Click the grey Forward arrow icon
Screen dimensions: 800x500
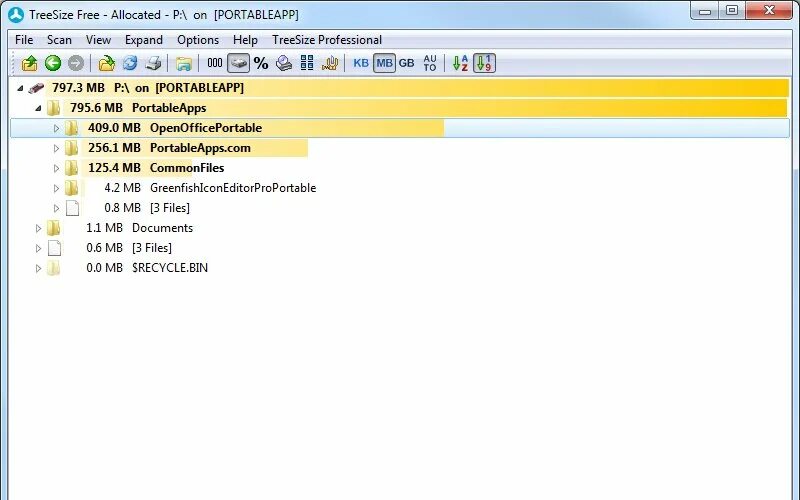pos(76,63)
